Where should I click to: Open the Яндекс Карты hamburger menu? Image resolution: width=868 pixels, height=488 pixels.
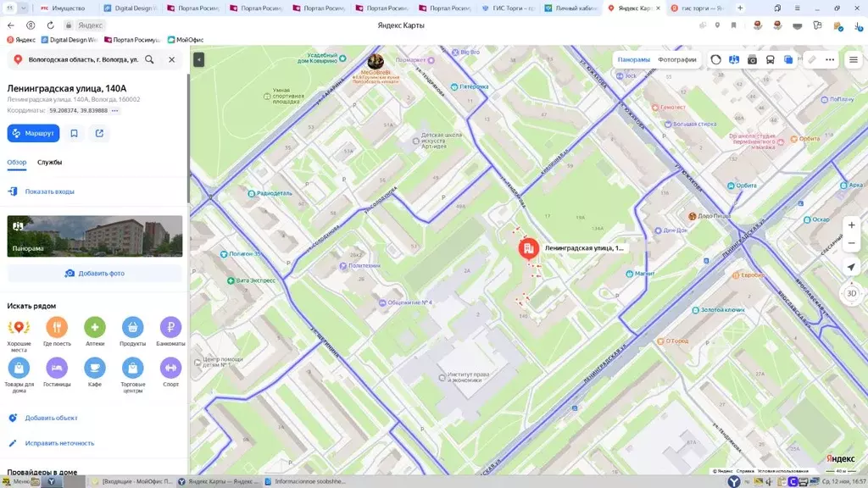[853, 59]
